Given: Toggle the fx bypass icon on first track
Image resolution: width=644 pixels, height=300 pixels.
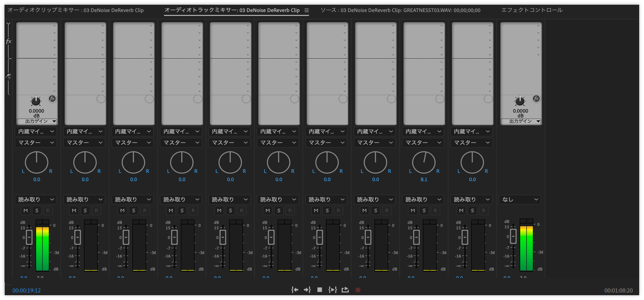Looking at the screenshot, I should coord(52,99).
